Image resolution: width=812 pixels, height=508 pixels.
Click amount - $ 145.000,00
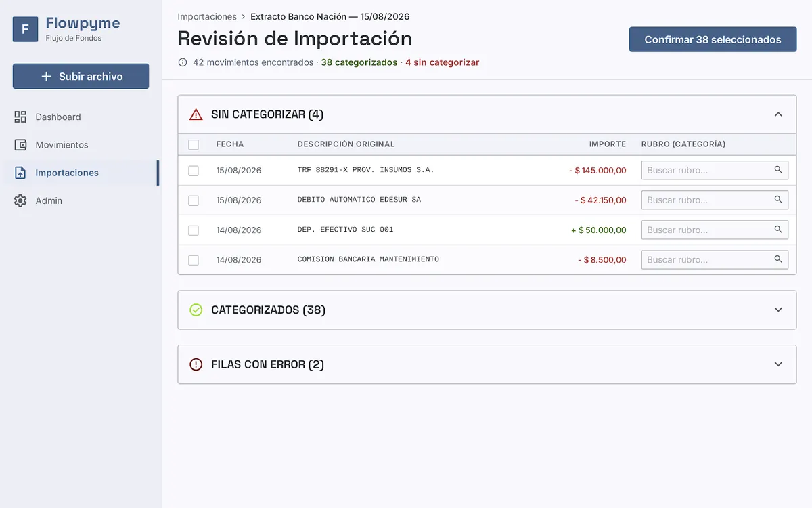pyautogui.click(x=597, y=171)
